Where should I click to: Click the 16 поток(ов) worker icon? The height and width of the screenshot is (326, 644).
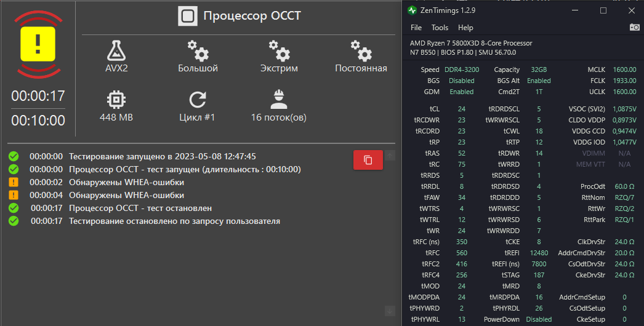click(x=279, y=100)
